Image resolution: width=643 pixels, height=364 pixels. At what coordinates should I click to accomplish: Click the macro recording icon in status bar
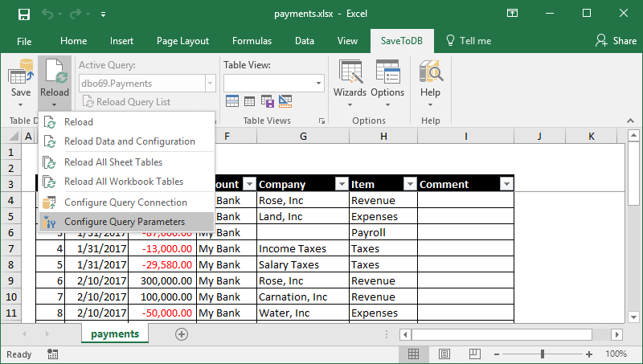[52, 354]
